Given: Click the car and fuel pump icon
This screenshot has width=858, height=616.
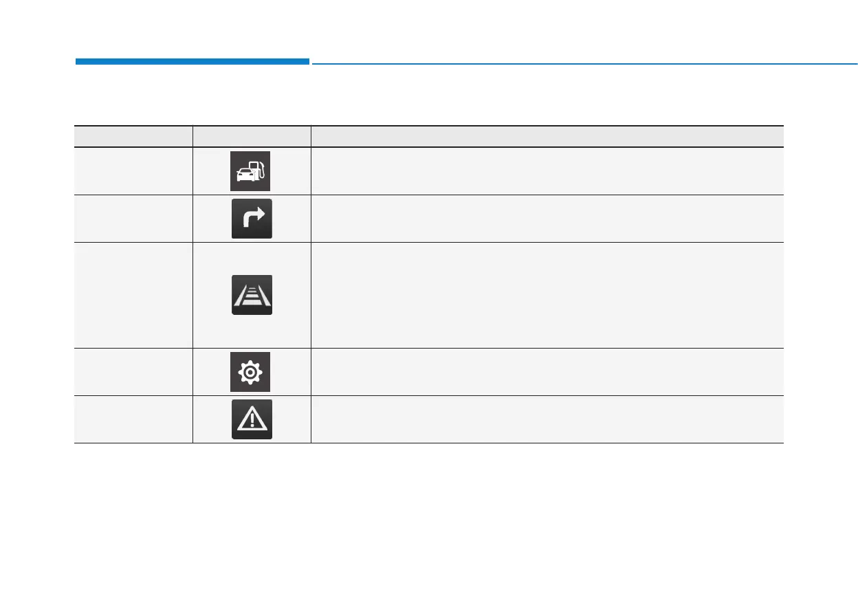Looking at the screenshot, I should pos(250,170).
